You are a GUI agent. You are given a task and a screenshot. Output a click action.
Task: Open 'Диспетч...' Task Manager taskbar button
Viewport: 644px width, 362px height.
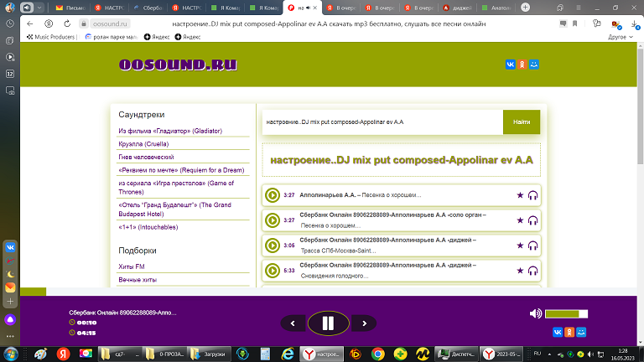456,354
